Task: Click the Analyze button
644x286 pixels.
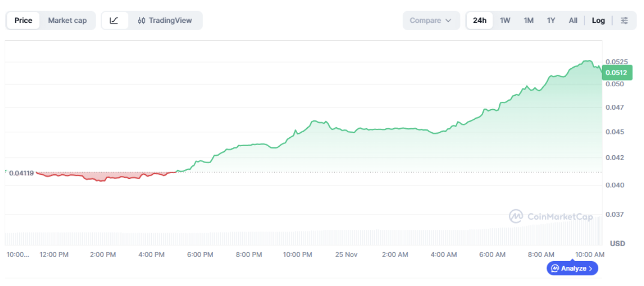Action: tap(572, 269)
